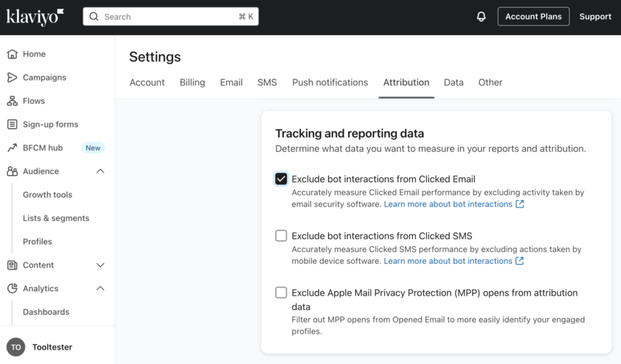Open the Home section from the sidebar
Screen dimensions: 621x364
(x=14, y=54)
